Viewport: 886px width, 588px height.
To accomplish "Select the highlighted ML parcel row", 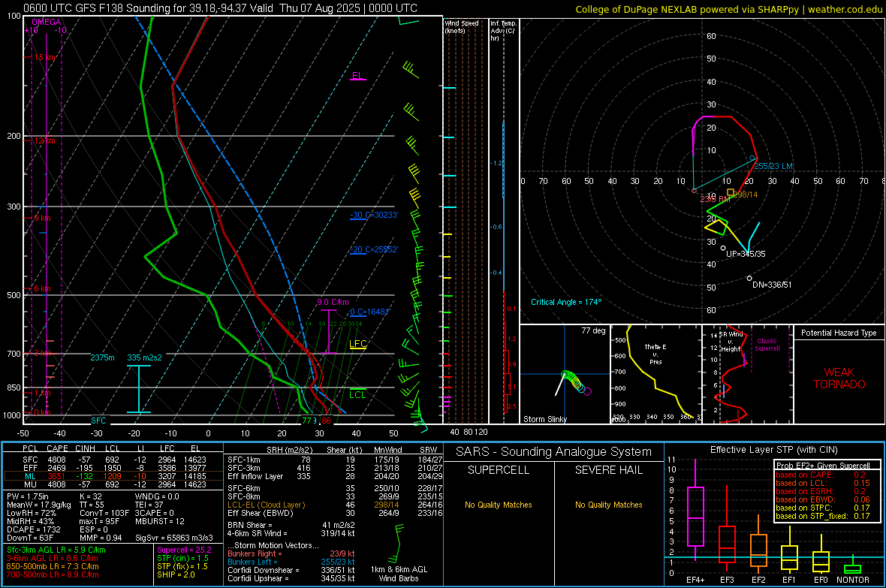I will click(x=114, y=476).
